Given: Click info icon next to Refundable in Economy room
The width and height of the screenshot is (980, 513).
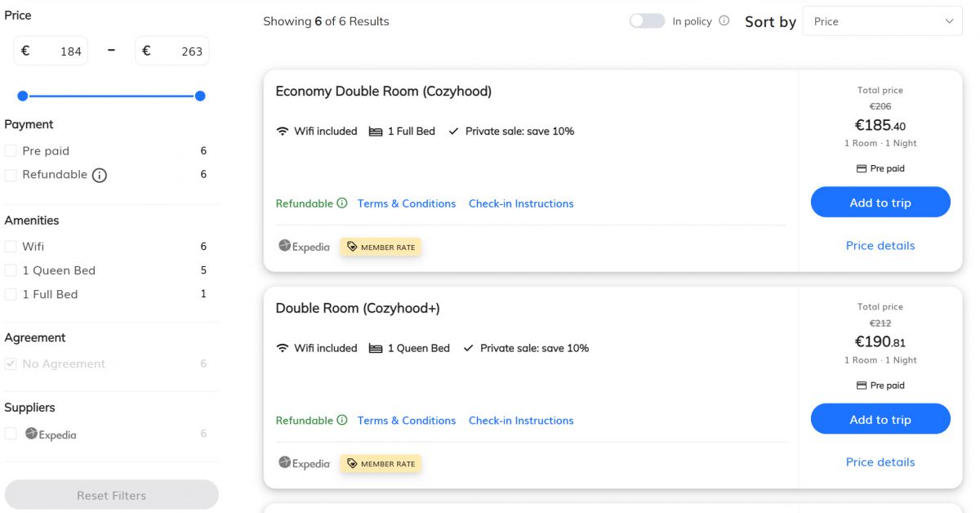Looking at the screenshot, I should pyautogui.click(x=342, y=203).
